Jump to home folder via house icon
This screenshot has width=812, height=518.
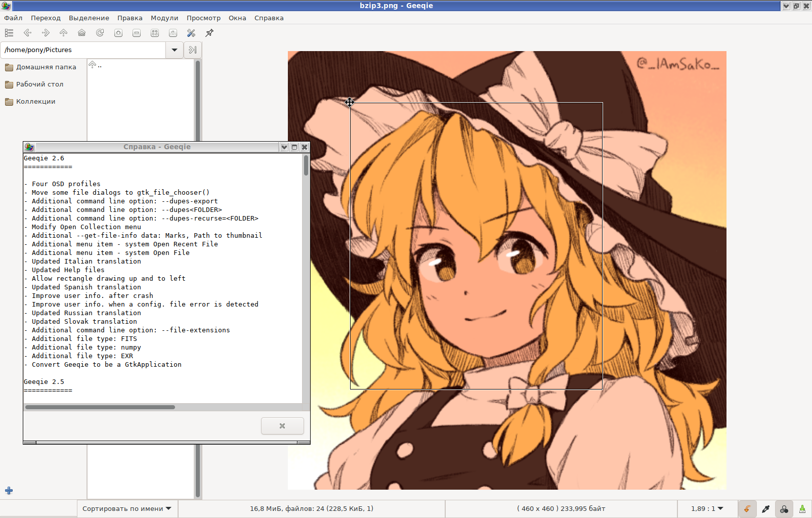click(x=82, y=33)
